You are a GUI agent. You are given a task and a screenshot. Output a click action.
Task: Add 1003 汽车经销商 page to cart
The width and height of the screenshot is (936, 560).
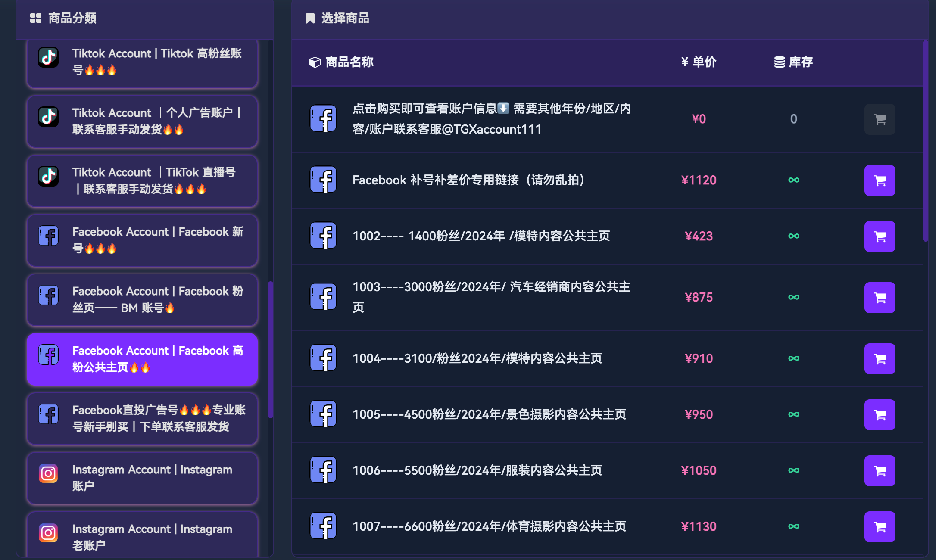(x=880, y=298)
